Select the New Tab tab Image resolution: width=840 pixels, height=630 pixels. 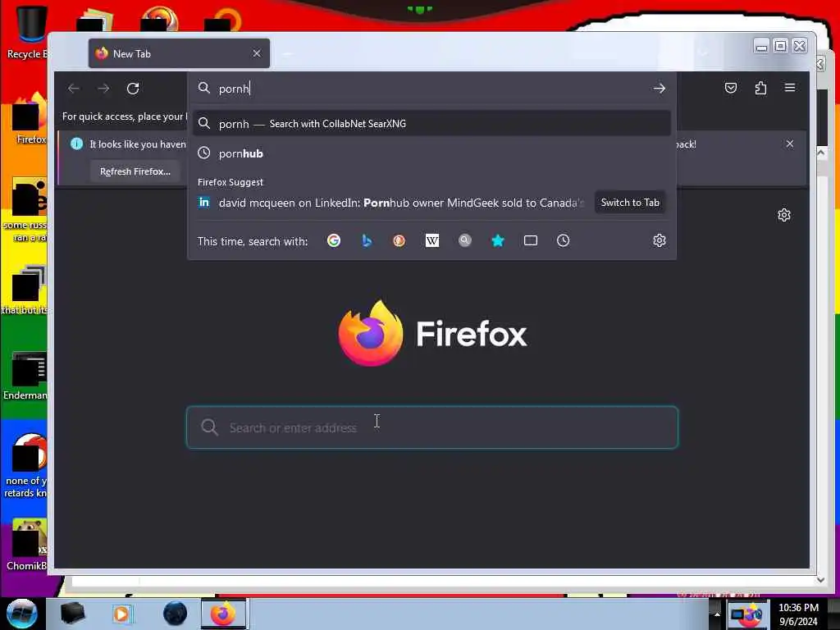coord(180,53)
